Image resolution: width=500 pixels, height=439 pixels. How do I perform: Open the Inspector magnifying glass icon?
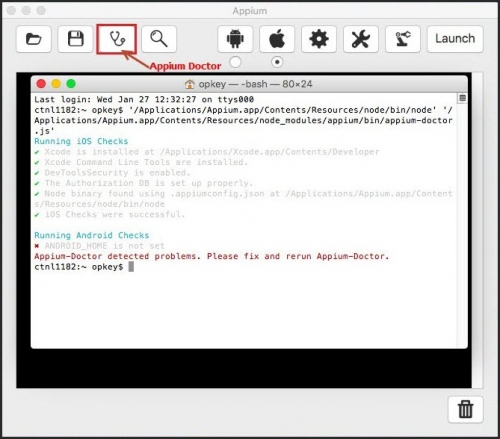pos(159,39)
